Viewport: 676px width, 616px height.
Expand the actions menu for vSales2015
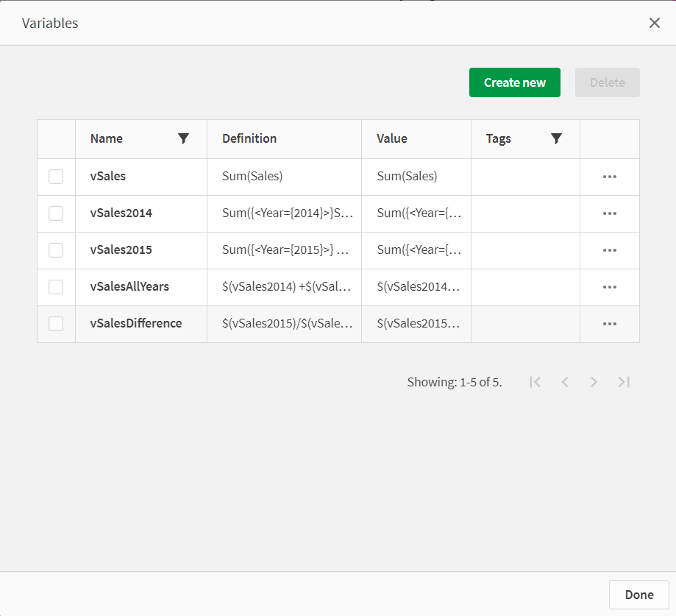coord(609,249)
